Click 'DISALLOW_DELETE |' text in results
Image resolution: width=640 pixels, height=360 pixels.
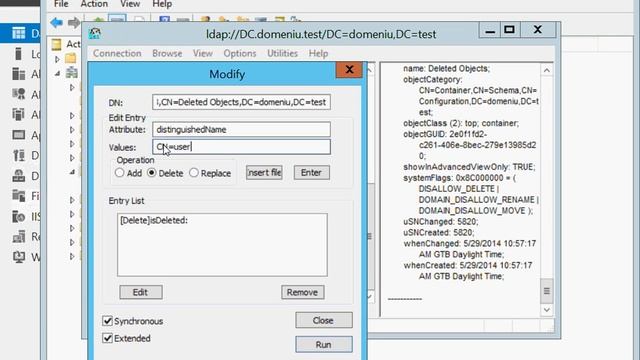tap(459, 189)
